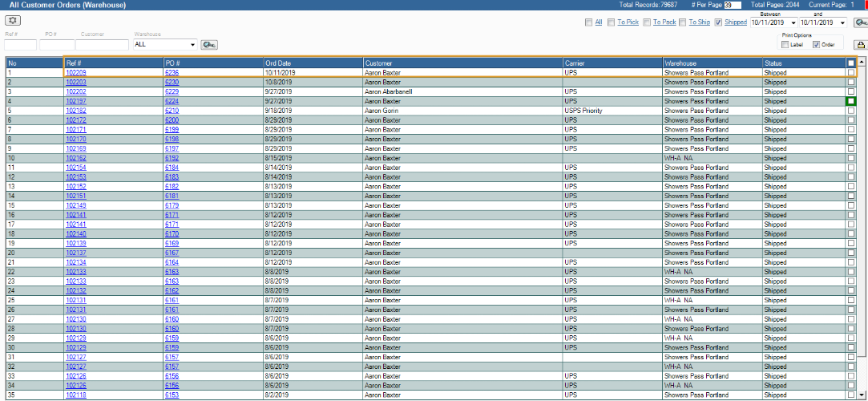Click the vertical scrollbar track
The image size is (868, 401).
pyautogui.click(x=862, y=241)
